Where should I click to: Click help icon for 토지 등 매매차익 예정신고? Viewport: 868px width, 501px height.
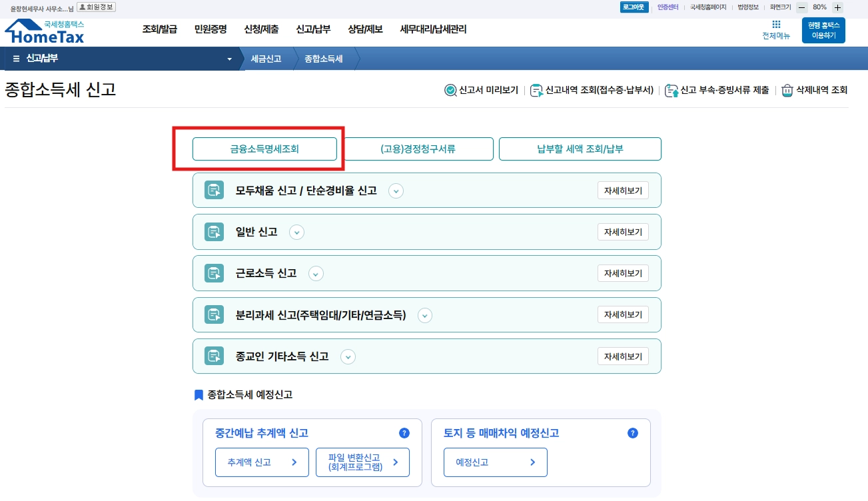pos(633,433)
